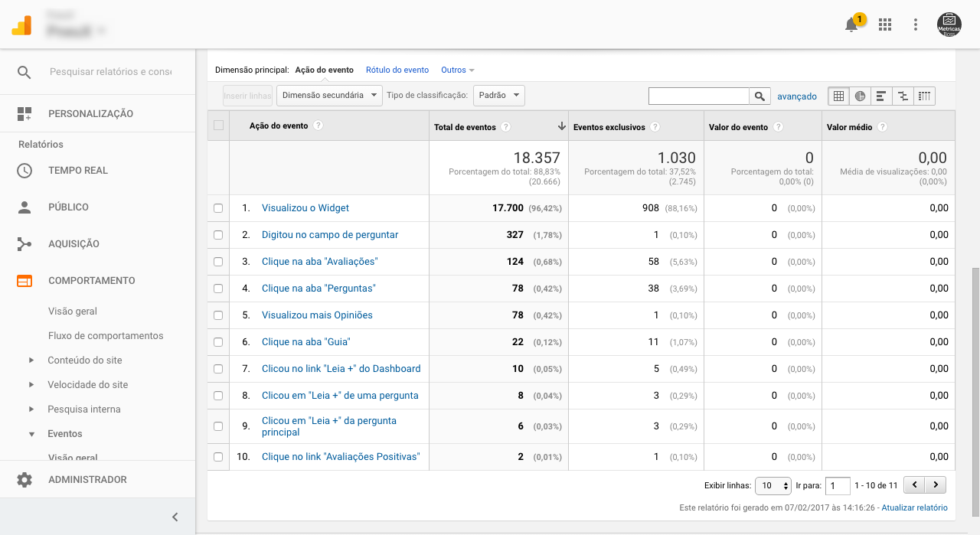This screenshot has width=980, height=535.
Task: Click the Atualizar relatório link
Action: click(914, 507)
